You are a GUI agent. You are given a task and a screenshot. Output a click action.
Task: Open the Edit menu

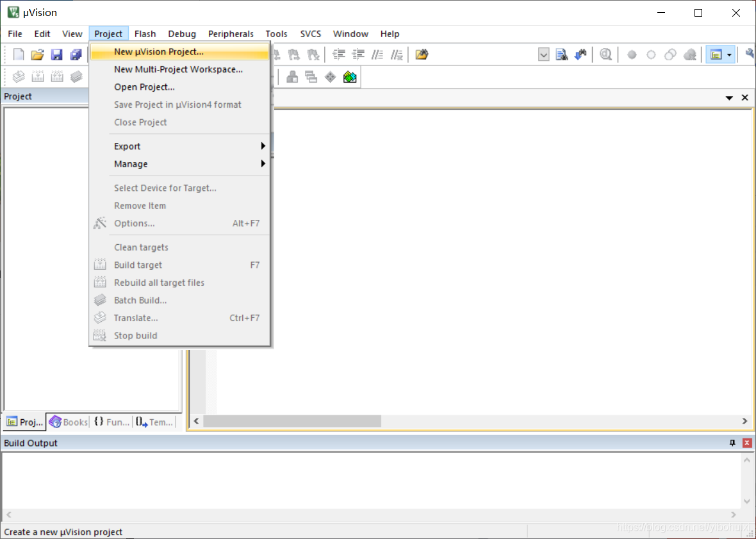pyautogui.click(x=42, y=34)
